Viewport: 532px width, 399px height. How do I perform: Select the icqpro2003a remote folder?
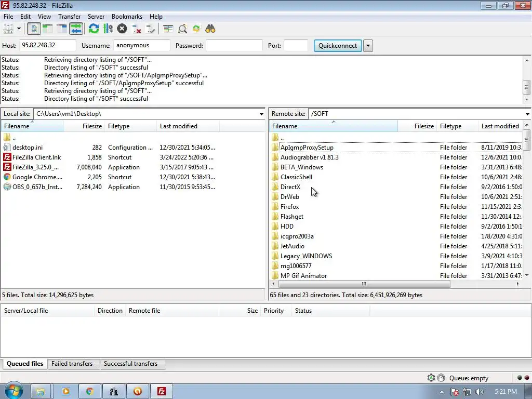(297, 236)
